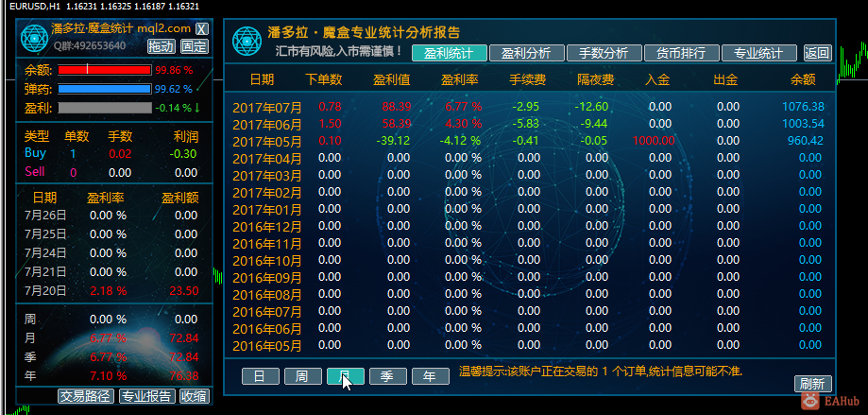Viewport: 868px width, 415px height.
Task: Click the 2017年06月 row date
Action: coord(267,124)
